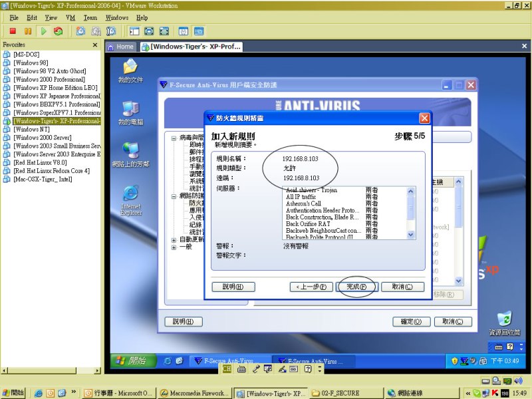Viewport: 532px width, 399px height.
Task: Toggle the Favorites sidebar toolbar icon
Action: (134, 31)
